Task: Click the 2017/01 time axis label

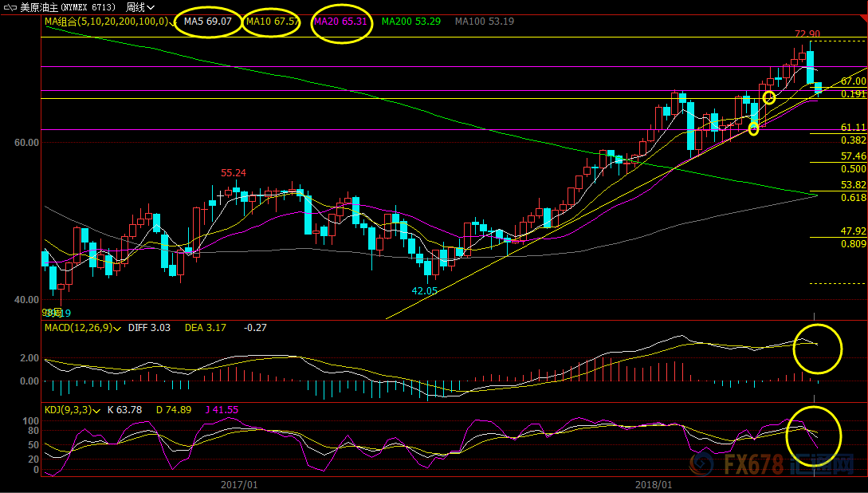Action: [x=239, y=485]
